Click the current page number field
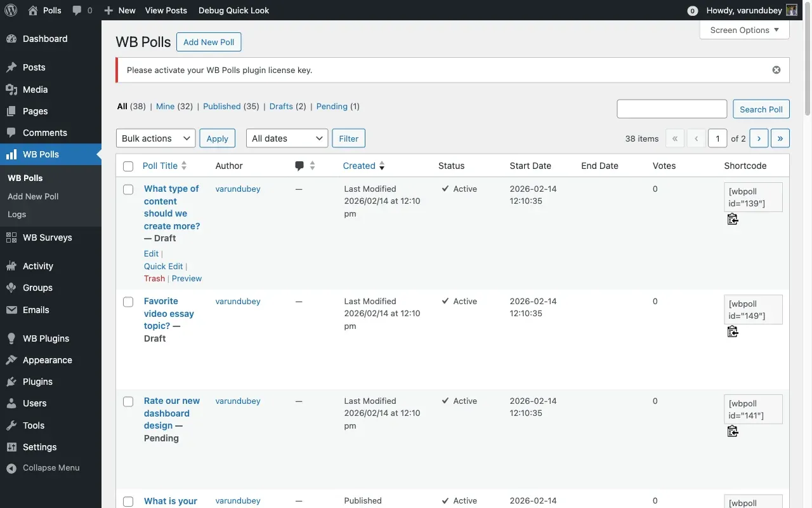This screenshot has height=508, width=812. pyautogui.click(x=717, y=138)
